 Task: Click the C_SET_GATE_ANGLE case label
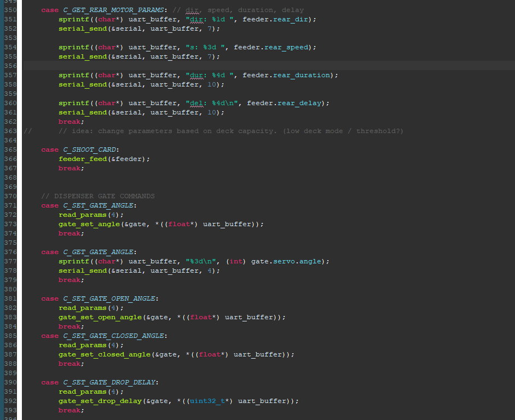pyautogui.click(x=99, y=206)
